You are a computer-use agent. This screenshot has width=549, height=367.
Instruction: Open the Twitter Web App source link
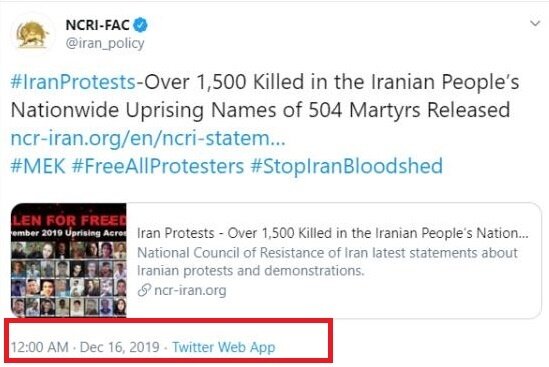[x=224, y=347]
